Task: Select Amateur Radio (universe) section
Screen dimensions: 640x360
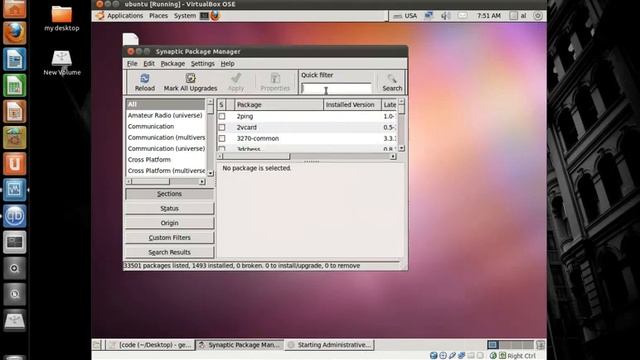Action: [165, 116]
